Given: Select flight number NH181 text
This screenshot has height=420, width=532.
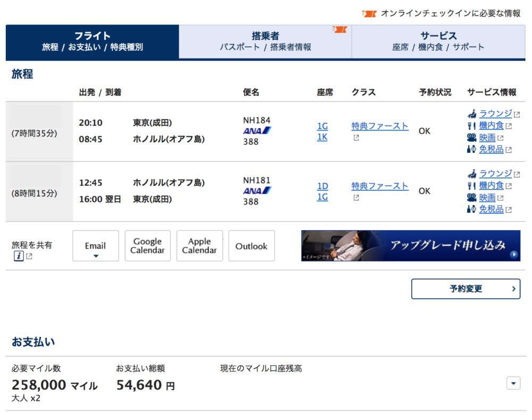Looking at the screenshot, I should (256, 180).
